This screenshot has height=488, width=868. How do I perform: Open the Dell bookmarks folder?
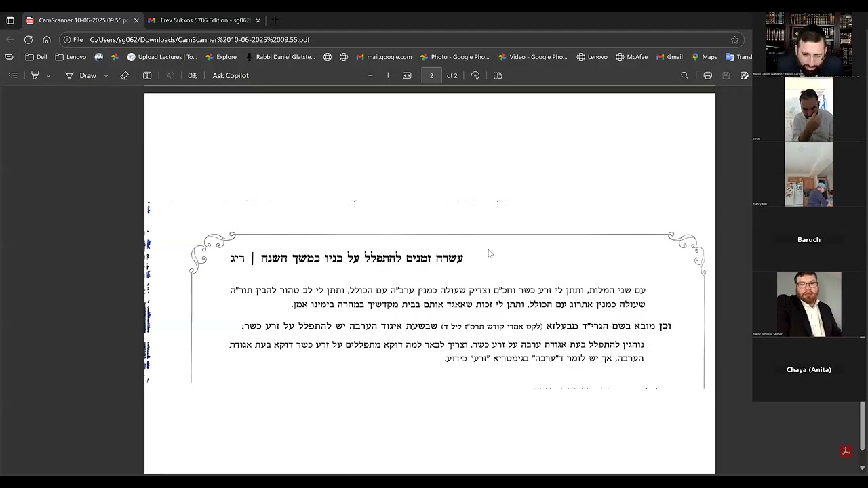[36, 57]
